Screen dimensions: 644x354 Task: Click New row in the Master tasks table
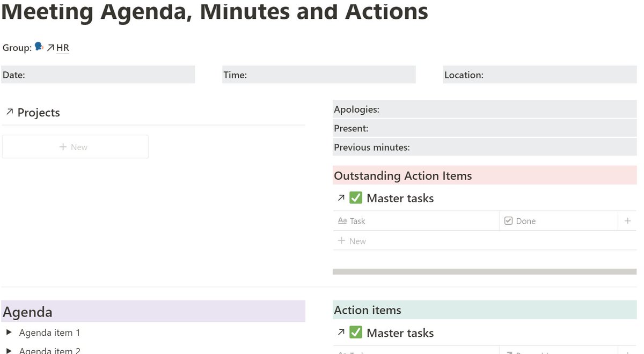[x=352, y=240]
